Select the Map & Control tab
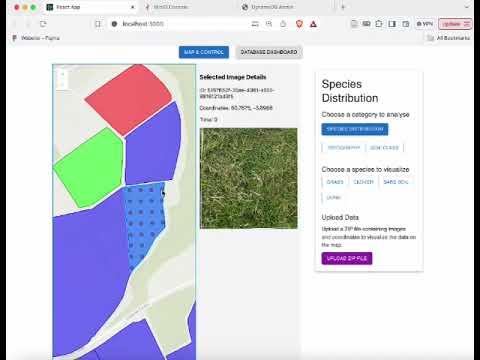Image resolution: width=480 pixels, height=360 pixels. click(204, 52)
